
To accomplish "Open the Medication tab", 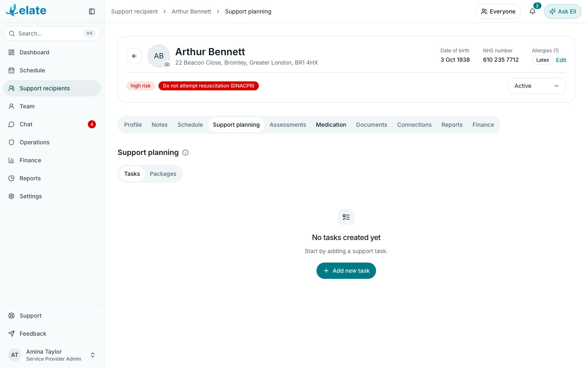I will pyautogui.click(x=331, y=125).
